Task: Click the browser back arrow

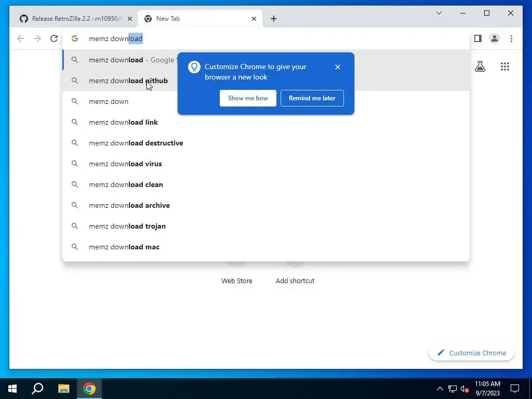Action: pos(21,38)
